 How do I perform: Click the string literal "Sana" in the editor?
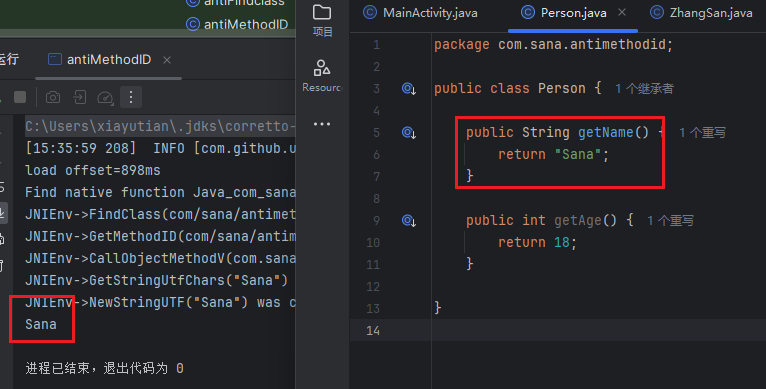pos(578,154)
